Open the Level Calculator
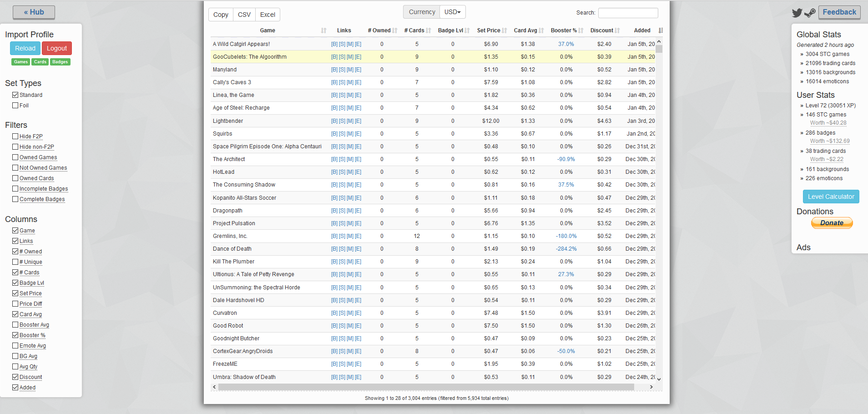The height and width of the screenshot is (414, 868). click(x=831, y=197)
